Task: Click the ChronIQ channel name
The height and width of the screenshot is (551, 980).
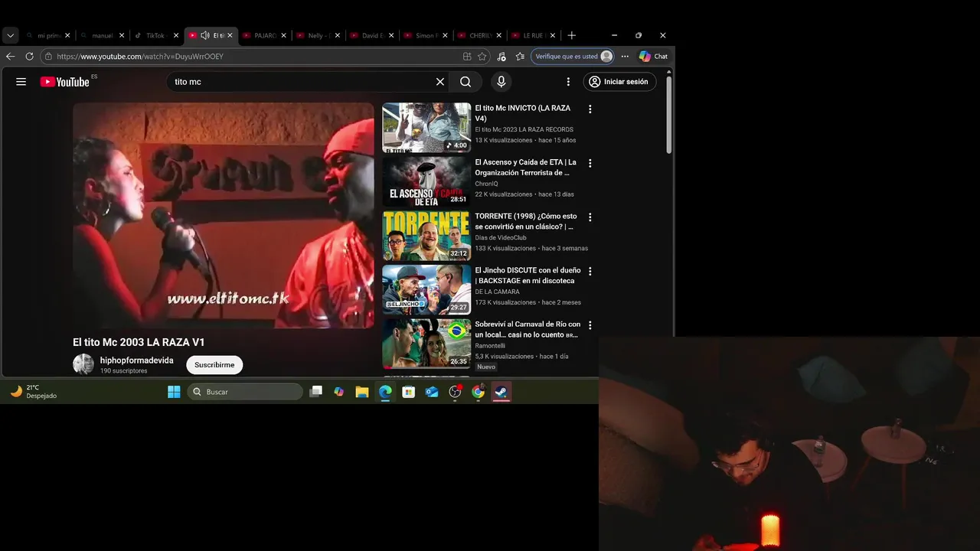Action: click(486, 184)
